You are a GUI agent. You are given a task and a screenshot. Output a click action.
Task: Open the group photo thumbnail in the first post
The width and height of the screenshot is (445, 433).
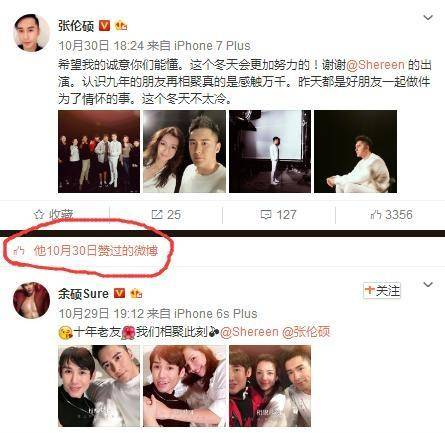pos(99,152)
